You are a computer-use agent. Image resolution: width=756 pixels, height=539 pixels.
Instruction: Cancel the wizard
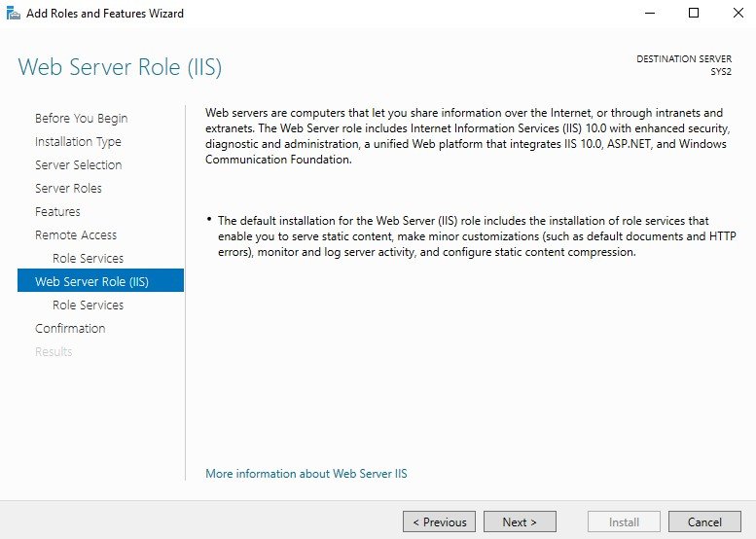704,521
